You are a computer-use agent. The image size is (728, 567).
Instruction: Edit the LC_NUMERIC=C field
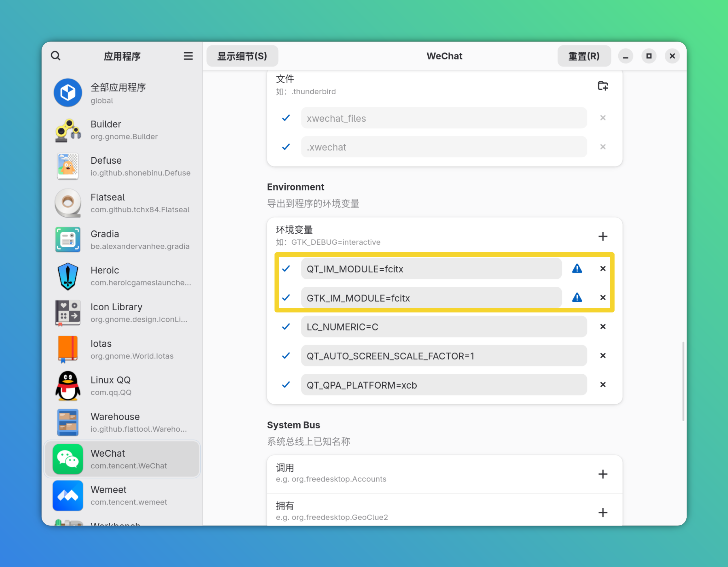[x=444, y=326]
